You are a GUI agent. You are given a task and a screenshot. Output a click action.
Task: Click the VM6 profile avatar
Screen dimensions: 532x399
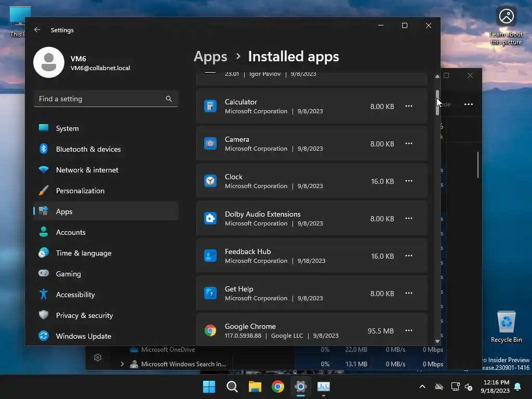click(x=49, y=62)
